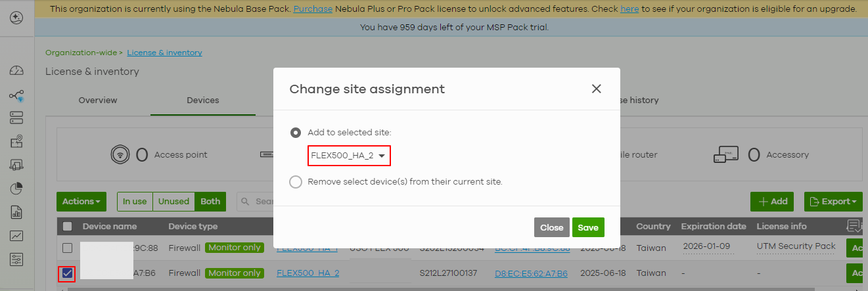The height and width of the screenshot is (291, 868).
Task: Switch to the Overview tab
Action: [98, 101]
